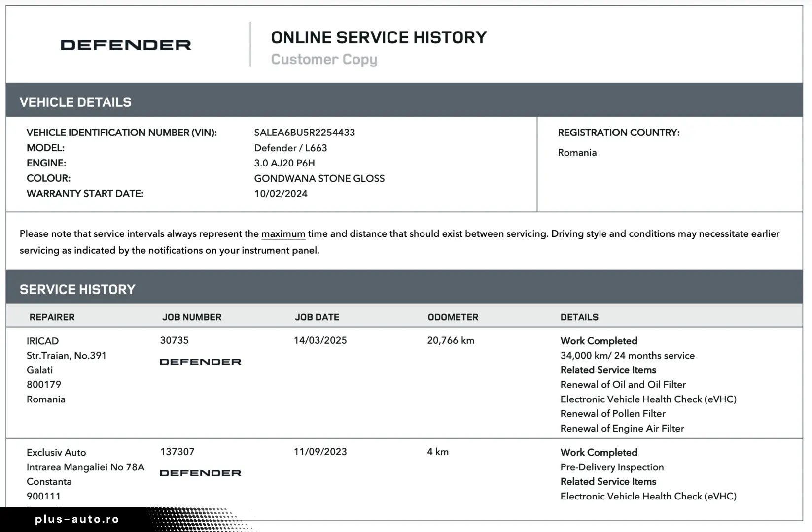This screenshot has height=532, width=812.
Task: Select the Exclusiv Auto repairer name
Action: click(x=56, y=452)
